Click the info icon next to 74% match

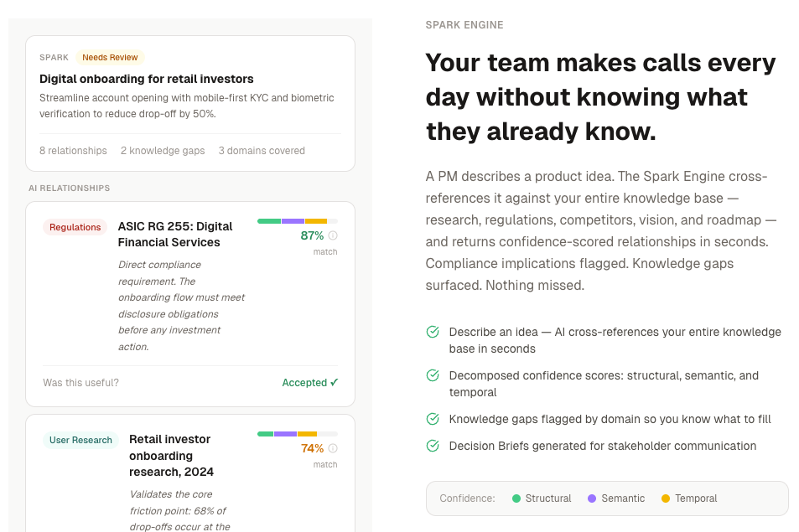(x=333, y=448)
